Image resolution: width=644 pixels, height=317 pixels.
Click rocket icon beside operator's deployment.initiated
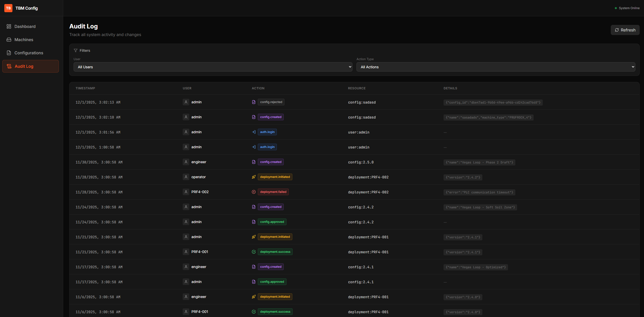pyautogui.click(x=254, y=177)
